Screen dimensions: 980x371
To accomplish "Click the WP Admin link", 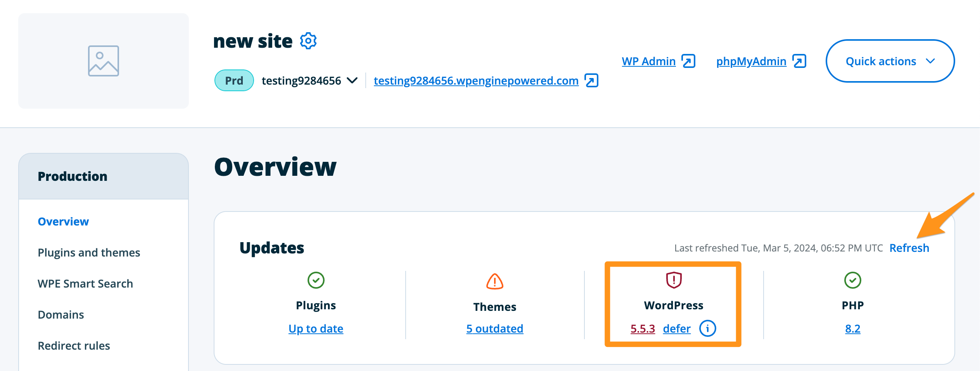I will 648,61.
